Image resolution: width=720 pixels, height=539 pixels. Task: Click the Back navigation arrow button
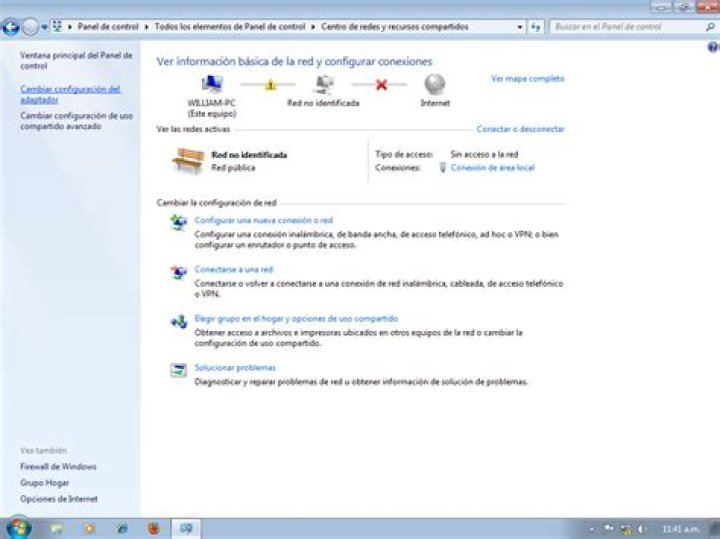pos(11,27)
